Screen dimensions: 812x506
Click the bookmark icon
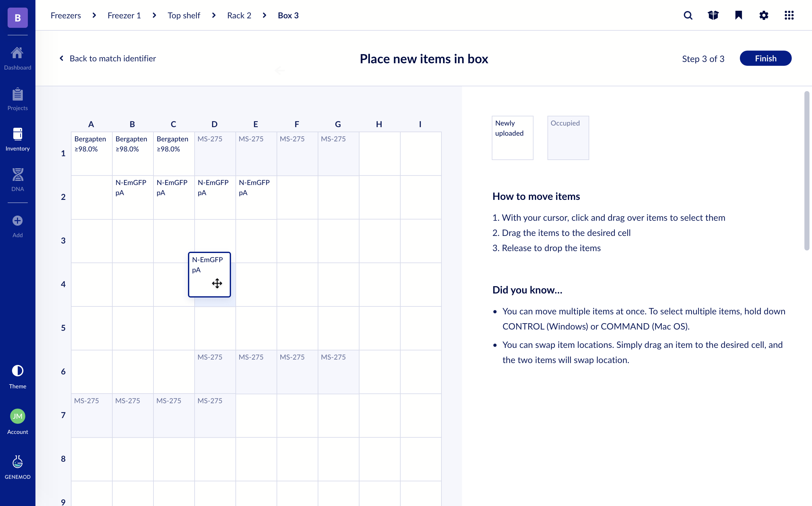[738, 15]
